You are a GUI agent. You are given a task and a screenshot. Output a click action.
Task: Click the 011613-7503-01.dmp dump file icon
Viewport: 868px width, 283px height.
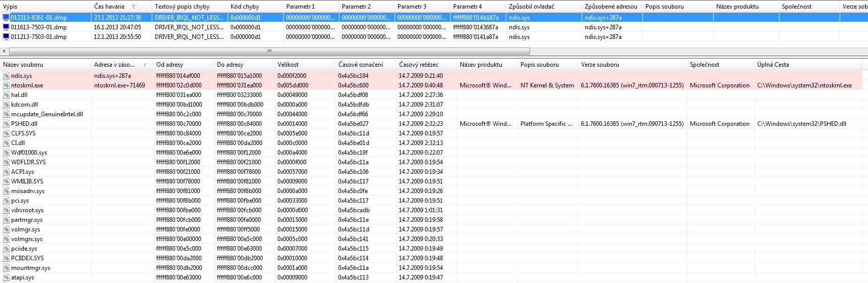click(x=6, y=27)
